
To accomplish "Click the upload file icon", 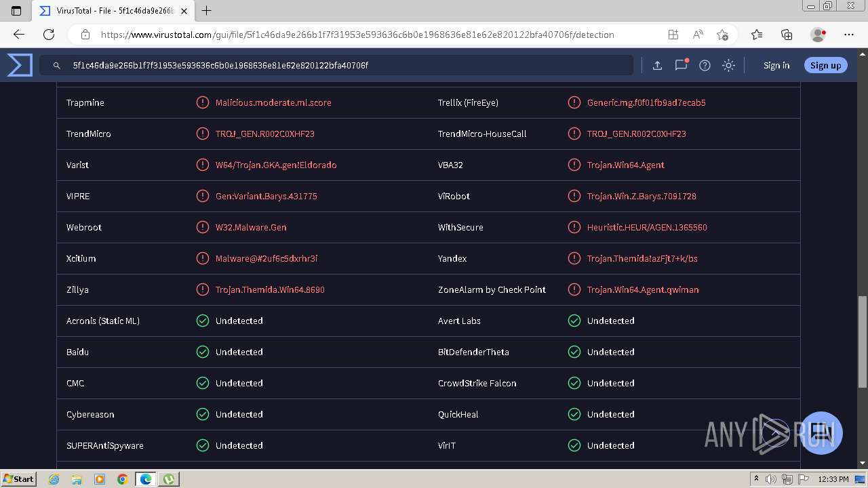I will click(x=657, y=65).
